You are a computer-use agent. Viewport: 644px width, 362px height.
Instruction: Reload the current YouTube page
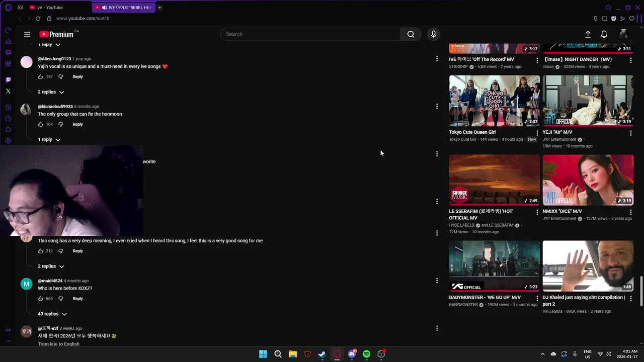38,19
